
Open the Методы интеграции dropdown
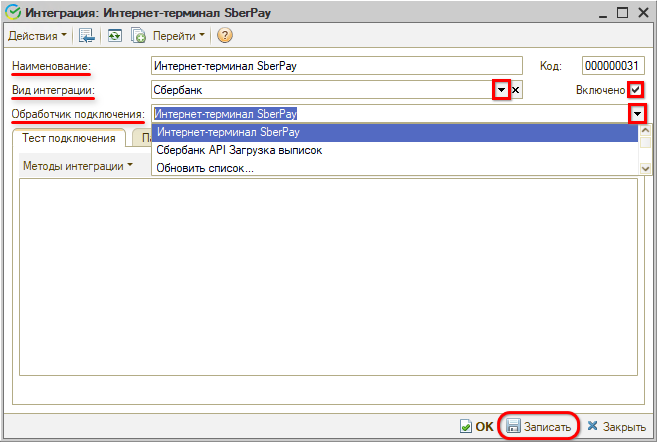coord(78,166)
